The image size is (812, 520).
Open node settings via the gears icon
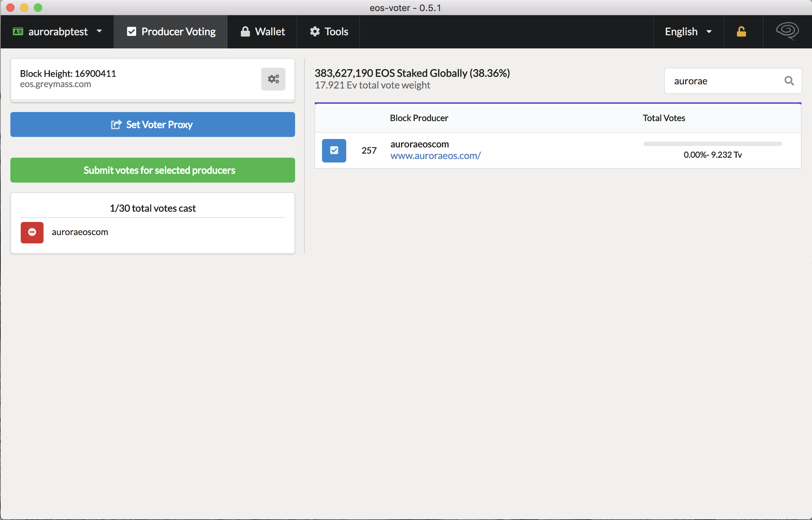tap(273, 79)
